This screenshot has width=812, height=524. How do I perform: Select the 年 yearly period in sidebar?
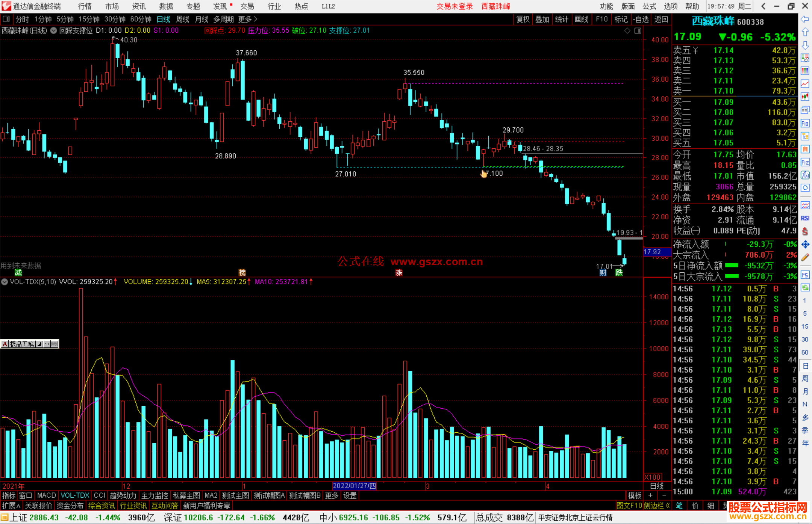coord(805,443)
